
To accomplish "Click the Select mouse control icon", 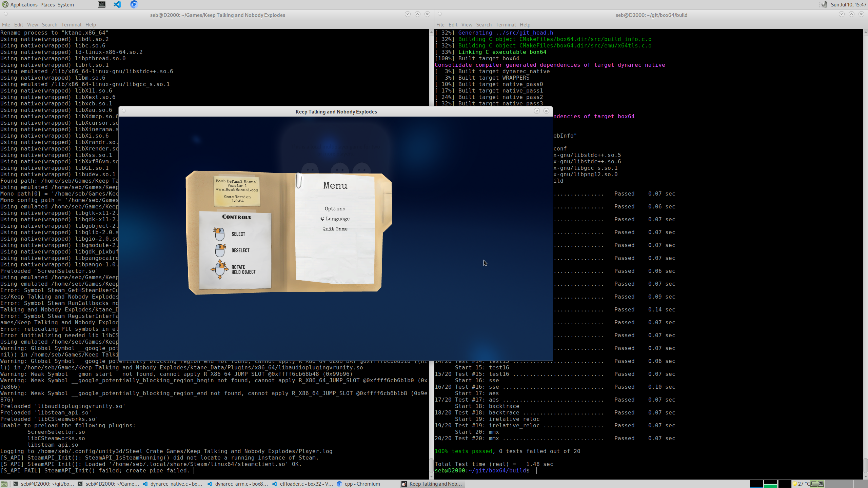I will click(x=219, y=234).
